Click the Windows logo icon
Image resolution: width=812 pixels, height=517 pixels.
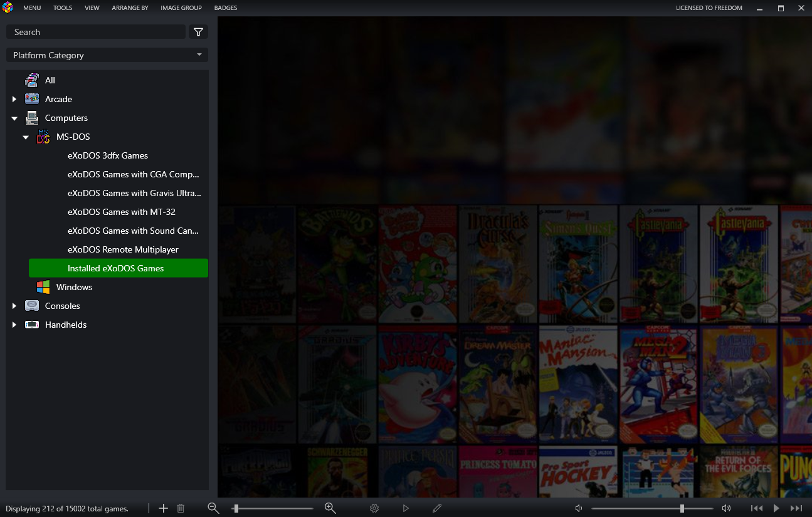pos(43,287)
